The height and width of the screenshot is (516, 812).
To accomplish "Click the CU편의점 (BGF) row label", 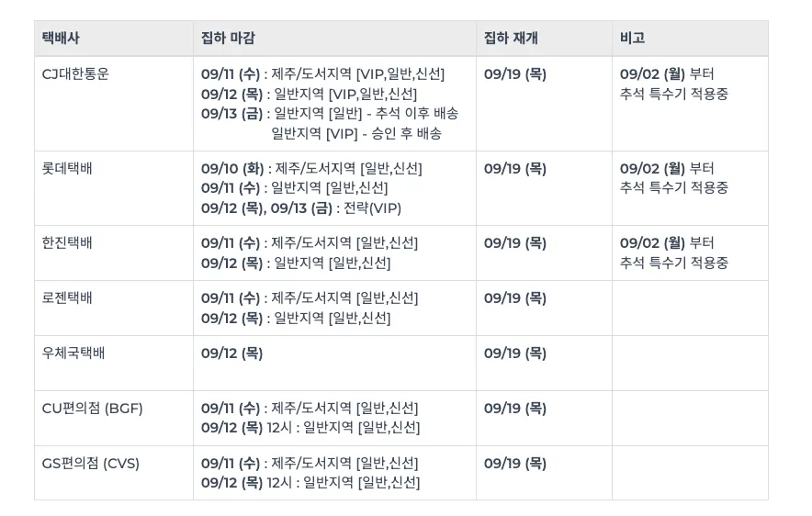I will coord(93,409).
